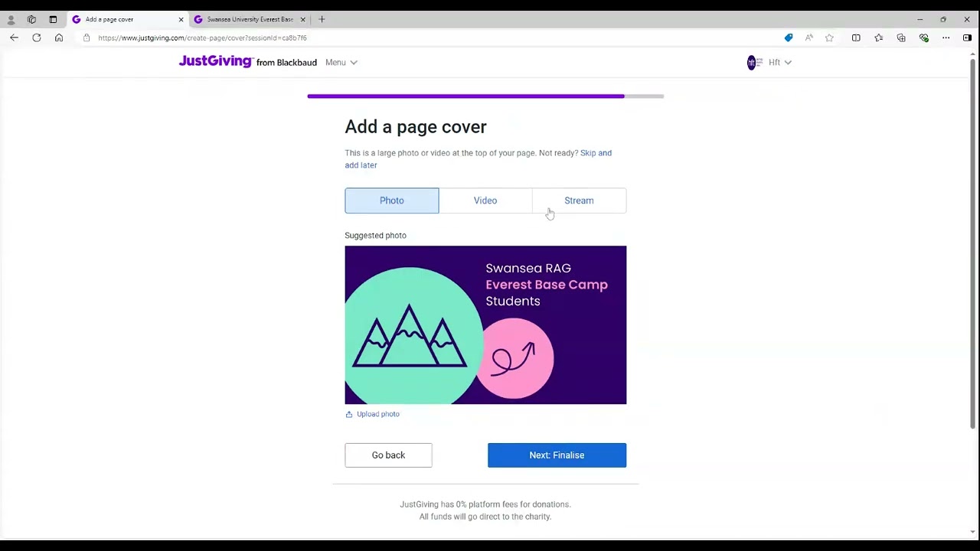Click the Next: Finalise button

click(x=557, y=455)
